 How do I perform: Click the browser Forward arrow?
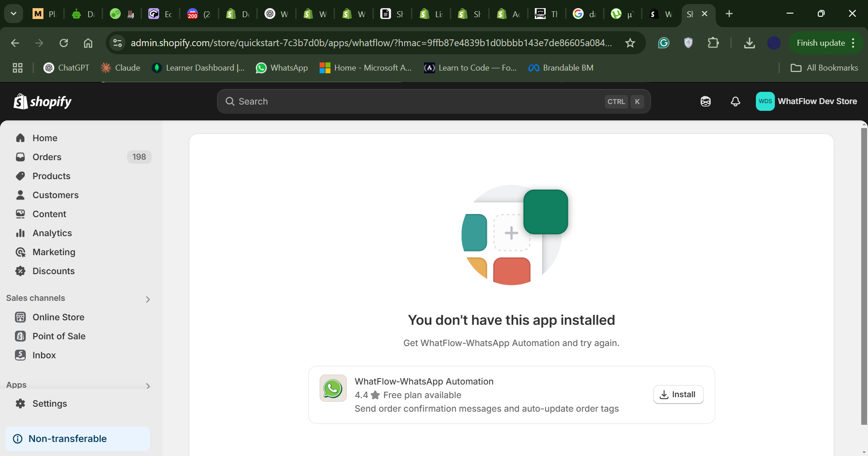pyautogui.click(x=39, y=43)
